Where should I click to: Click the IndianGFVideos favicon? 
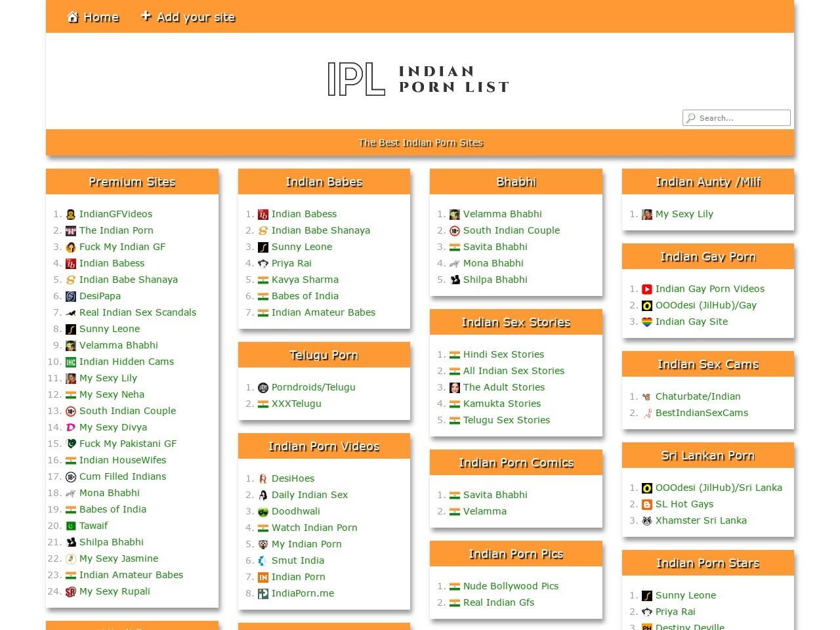71,215
